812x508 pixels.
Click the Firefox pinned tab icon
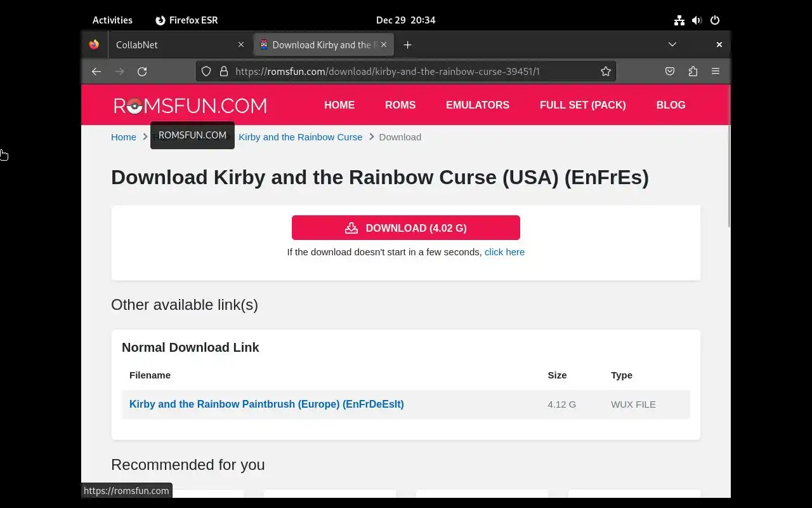[94, 44]
